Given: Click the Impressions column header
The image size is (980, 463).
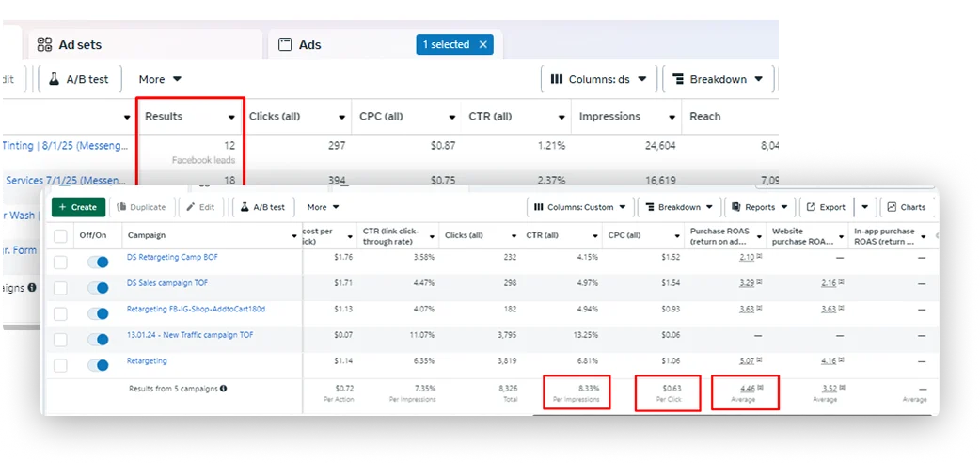Looking at the screenshot, I should 609,117.
